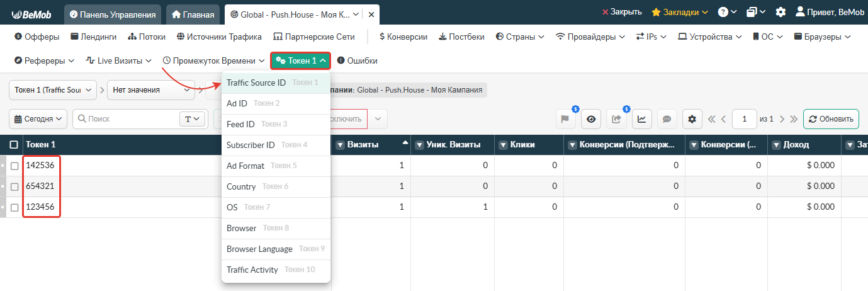
Task: Select Feed ID Токен 3 menu item
Action: pyautogui.click(x=276, y=124)
